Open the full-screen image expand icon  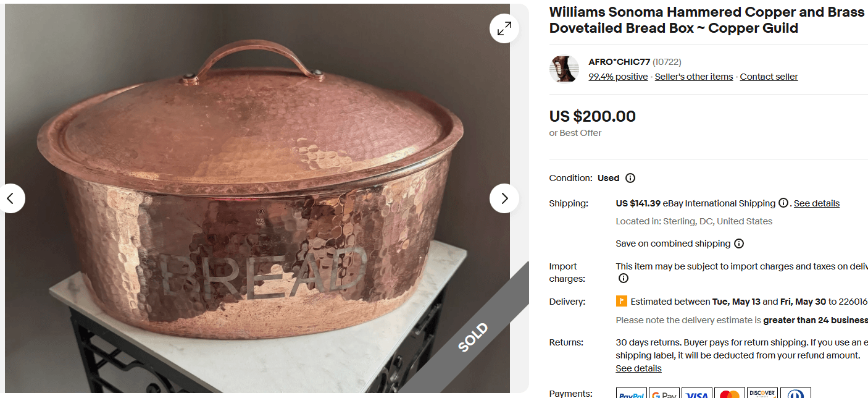point(504,28)
